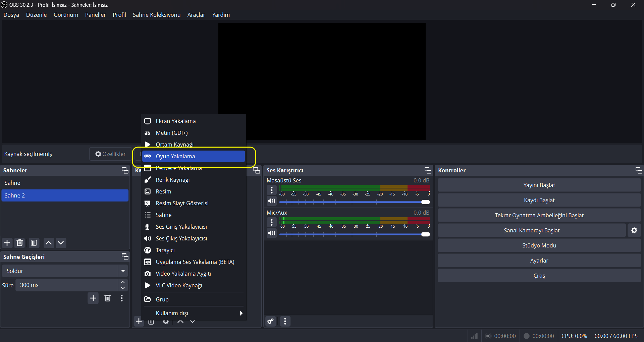Undock the Sahne Geçişleri panel
The height and width of the screenshot is (342, 644).
(x=125, y=257)
